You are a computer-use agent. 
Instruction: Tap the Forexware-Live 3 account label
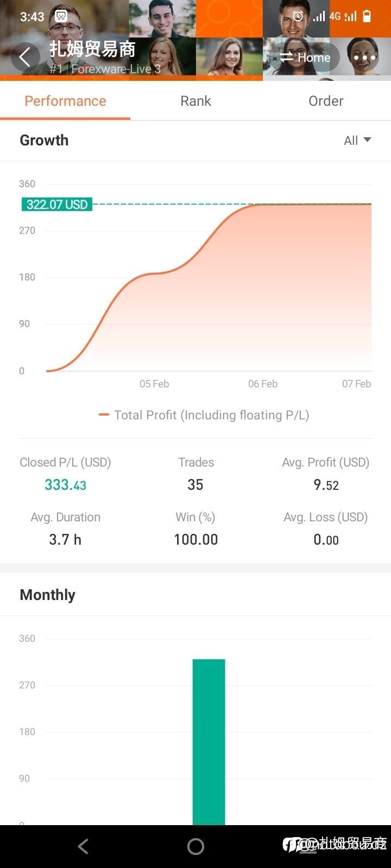115,69
